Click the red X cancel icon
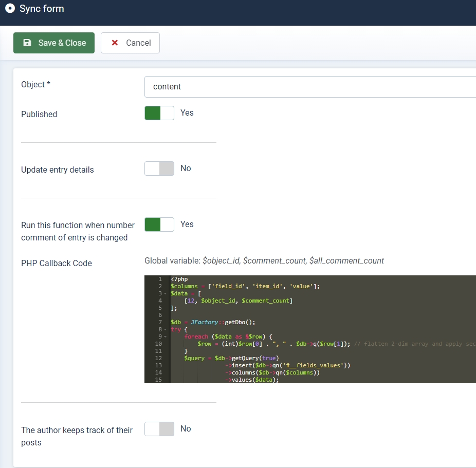This screenshot has height=468, width=476. [x=115, y=43]
